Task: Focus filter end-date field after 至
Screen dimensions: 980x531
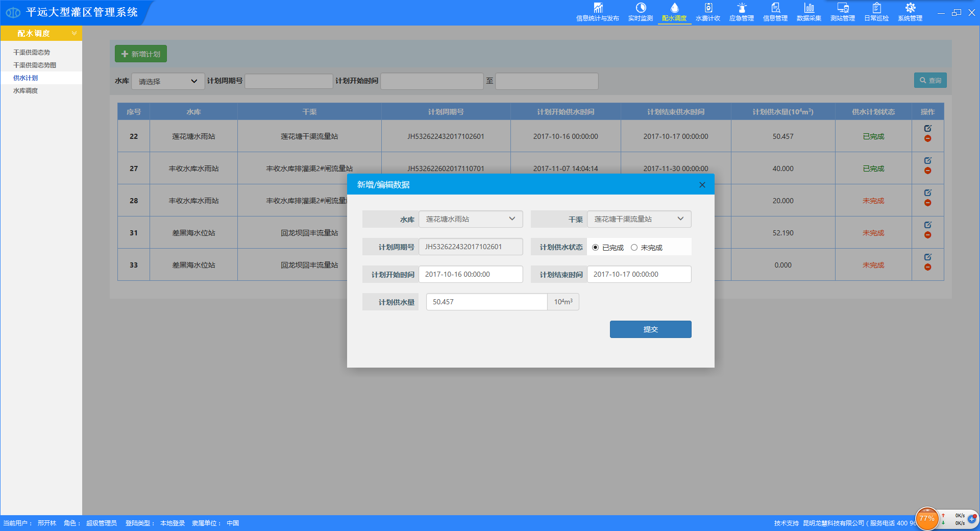Action: pyautogui.click(x=547, y=81)
